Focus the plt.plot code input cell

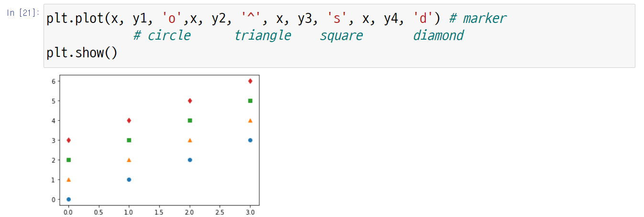pos(339,36)
